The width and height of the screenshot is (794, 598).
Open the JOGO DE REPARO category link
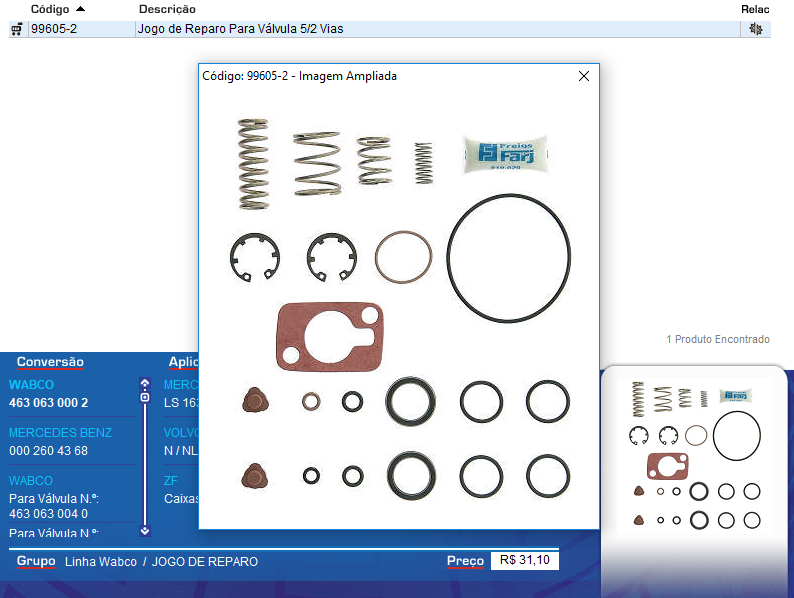pos(205,562)
